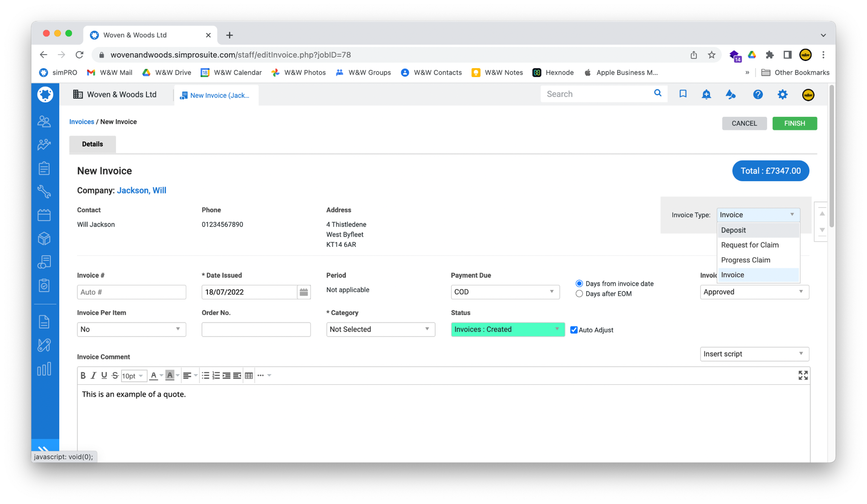Click the text highlight color button
Viewport: 867px width, 504px height.
[x=170, y=375]
